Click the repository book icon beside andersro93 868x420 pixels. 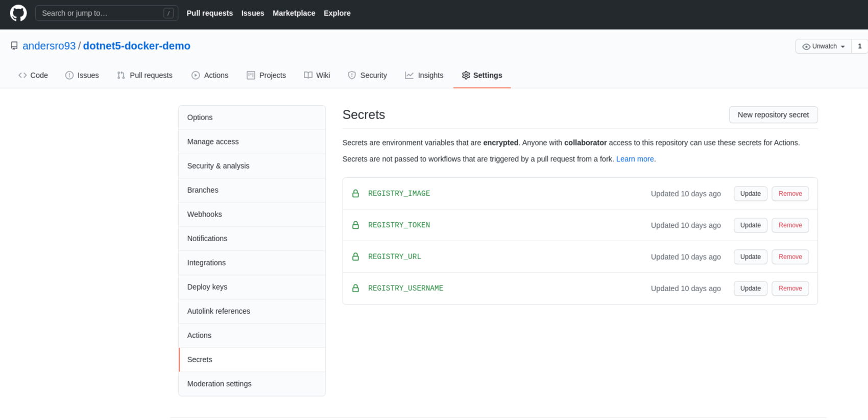coord(14,46)
